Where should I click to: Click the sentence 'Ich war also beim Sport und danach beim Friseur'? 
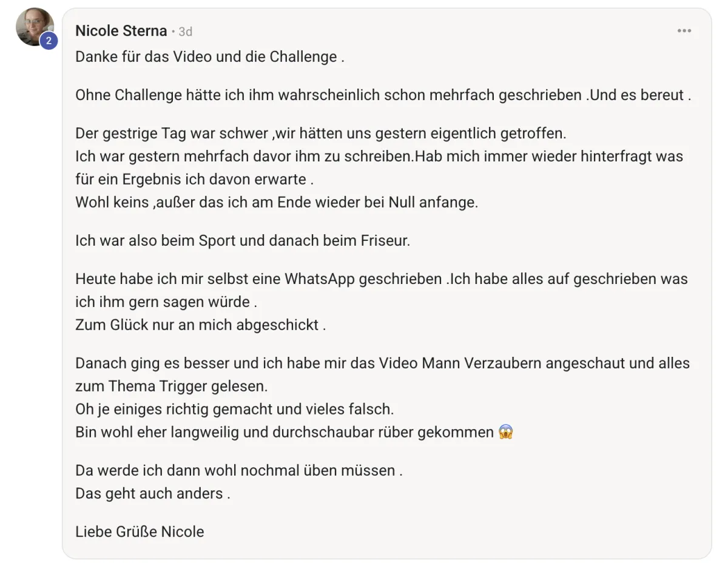(243, 240)
